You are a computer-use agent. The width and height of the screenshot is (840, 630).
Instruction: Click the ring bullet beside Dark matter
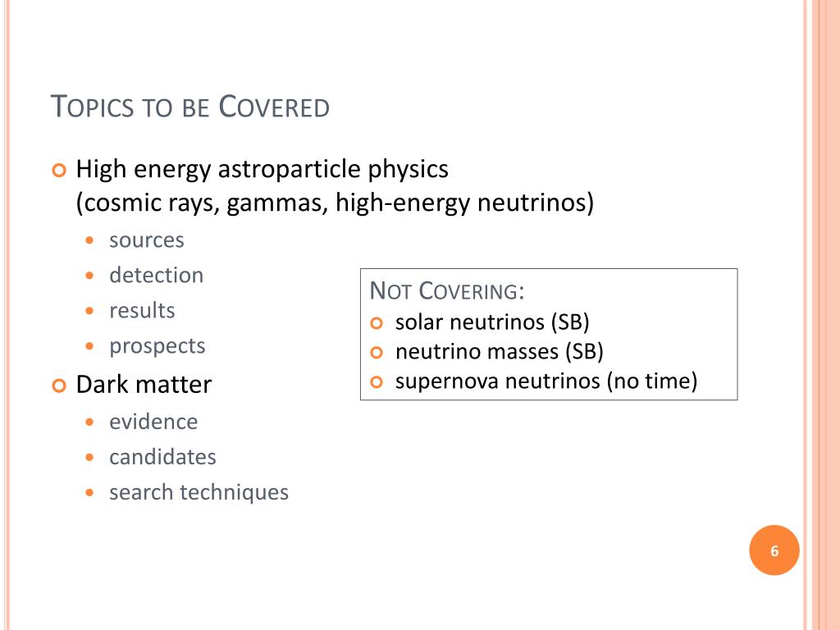coord(59,386)
